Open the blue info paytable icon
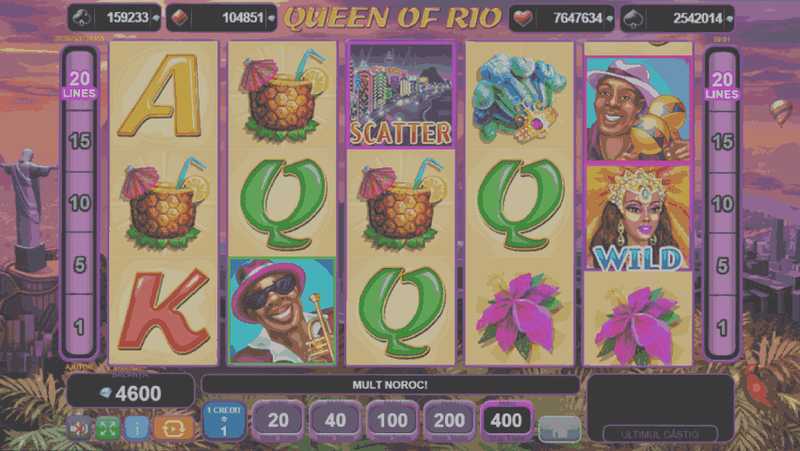Viewport: 800px width, 451px height. click(137, 429)
